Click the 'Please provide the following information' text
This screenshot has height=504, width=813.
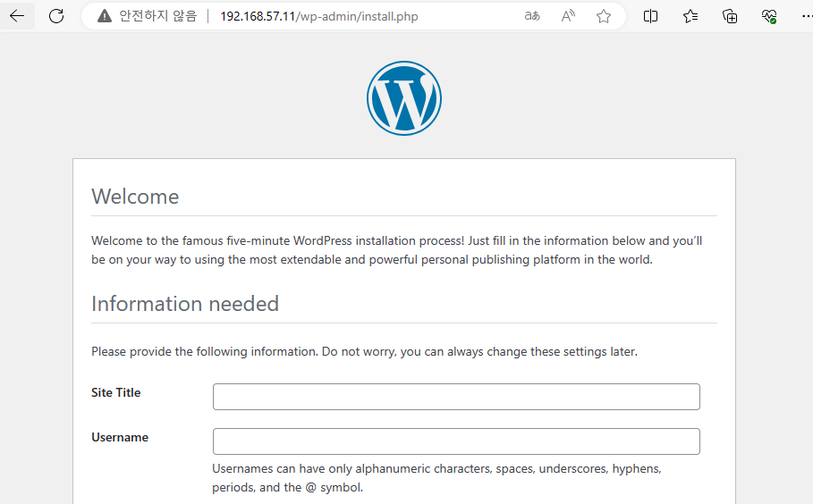tap(365, 352)
